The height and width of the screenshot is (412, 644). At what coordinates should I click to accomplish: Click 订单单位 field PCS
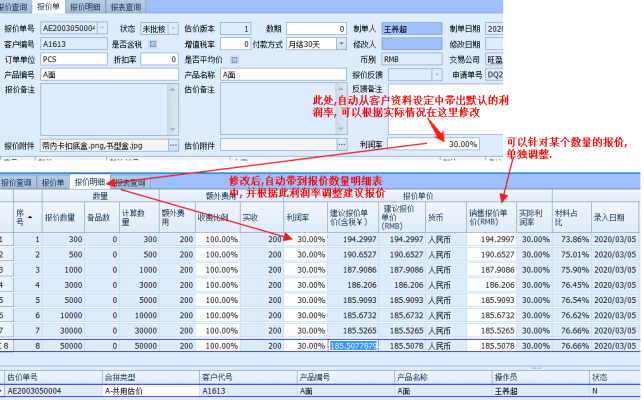[x=74, y=59]
